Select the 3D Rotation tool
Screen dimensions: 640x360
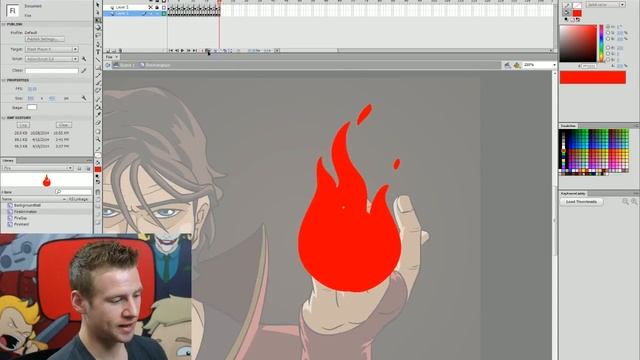tap(98, 28)
